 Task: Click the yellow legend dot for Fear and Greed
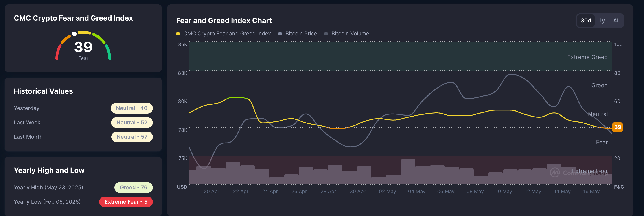[178, 33]
